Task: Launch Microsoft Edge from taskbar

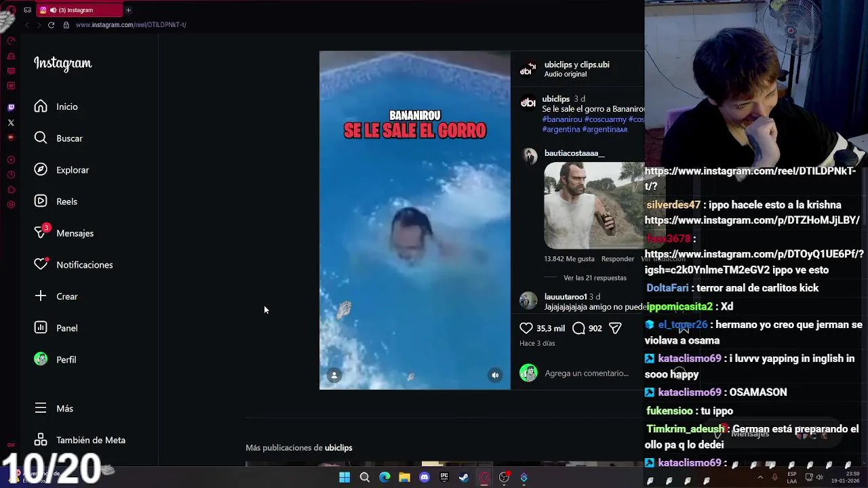Action: coord(384,477)
